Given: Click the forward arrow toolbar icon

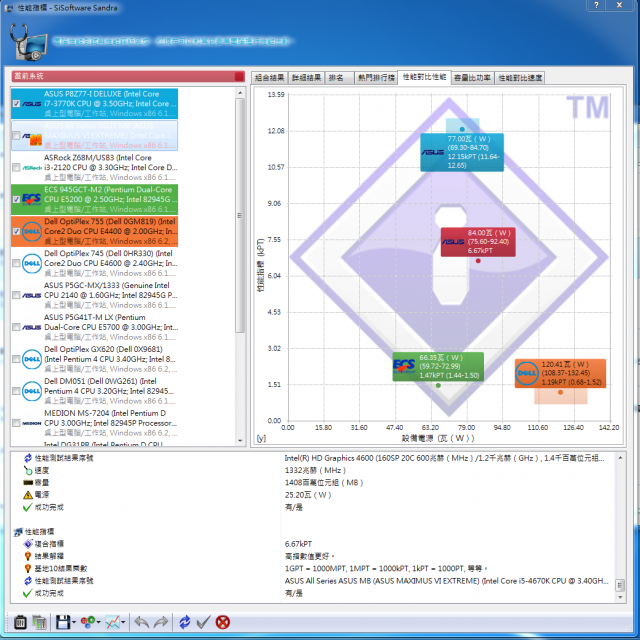Looking at the screenshot, I should pos(161,622).
